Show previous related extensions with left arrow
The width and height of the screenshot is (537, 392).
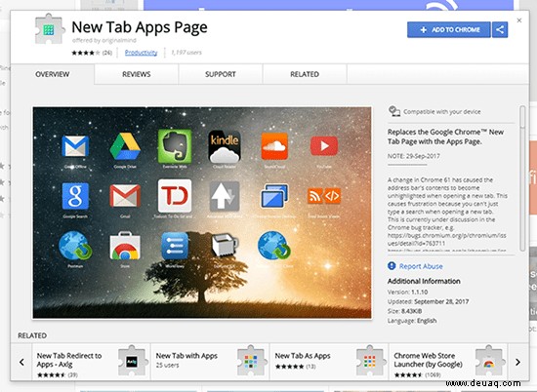coord(21,362)
